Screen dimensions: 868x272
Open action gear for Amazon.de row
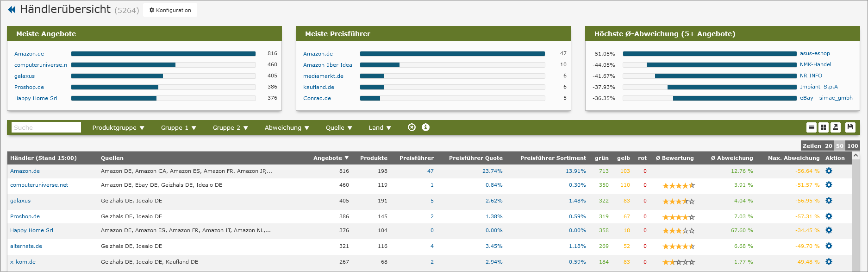pyautogui.click(x=829, y=171)
